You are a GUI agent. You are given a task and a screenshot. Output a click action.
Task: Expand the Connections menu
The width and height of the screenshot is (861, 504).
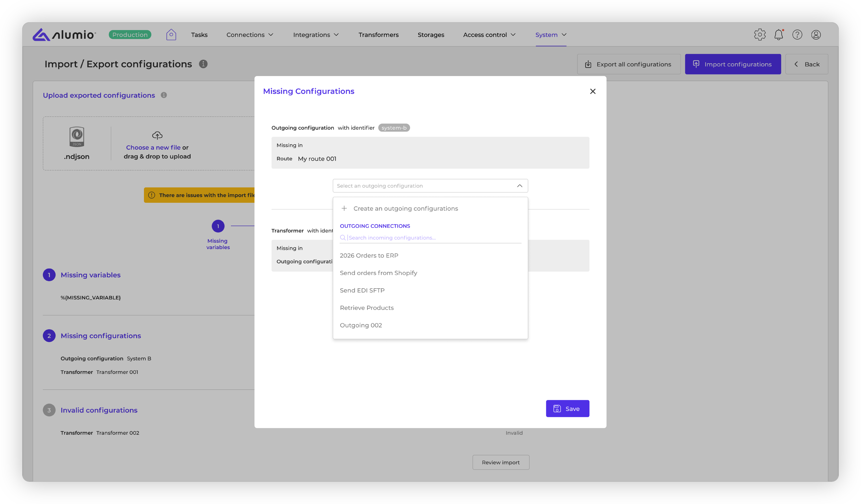[250, 35]
